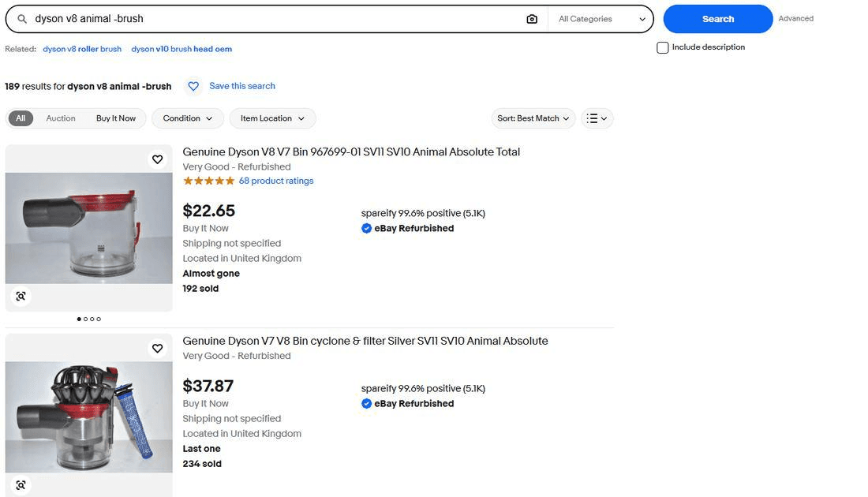Open thumbnail of cyclone and filter
This screenshot has height=497, width=868.
click(x=89, y=417)
